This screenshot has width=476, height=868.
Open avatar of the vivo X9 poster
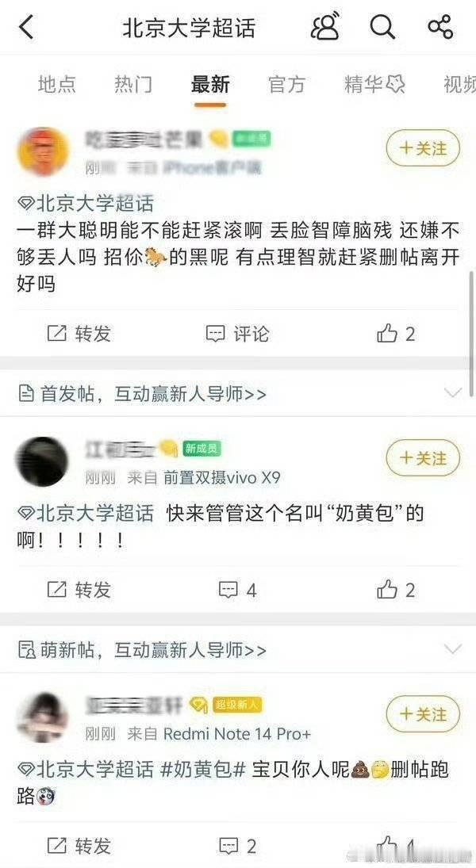pos(43,461)
